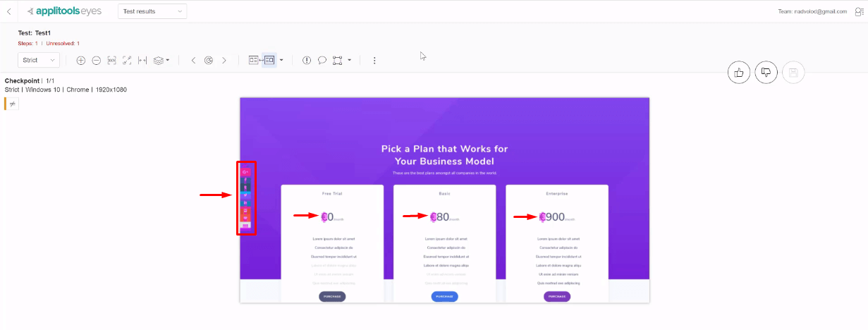Click the save disk button
Viewport: 868px width, 330px height.
[793, 72]
